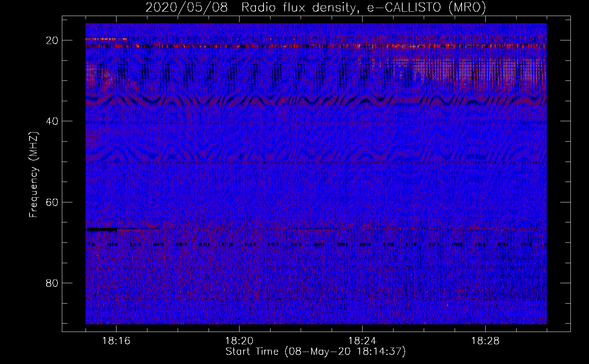The height and width of the screenshot is (364, 589).
Task: Click the spectrogram at 80 MHz and 18:16
Action: pyautogui.click(x=116, y=282)
